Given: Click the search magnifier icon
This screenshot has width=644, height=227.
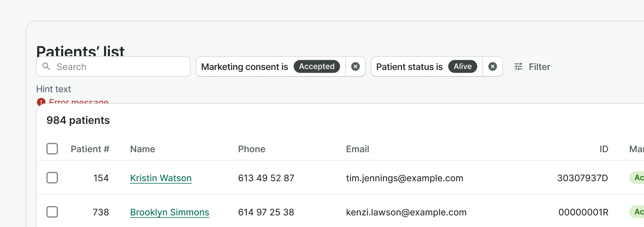Looking at the screenshot, I should tap(46, 66).
